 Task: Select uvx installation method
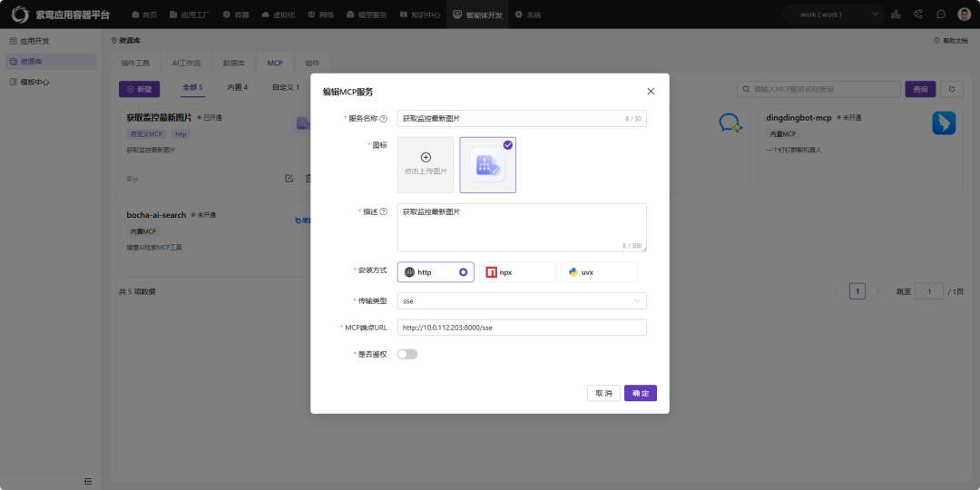[x=599, y=272]
